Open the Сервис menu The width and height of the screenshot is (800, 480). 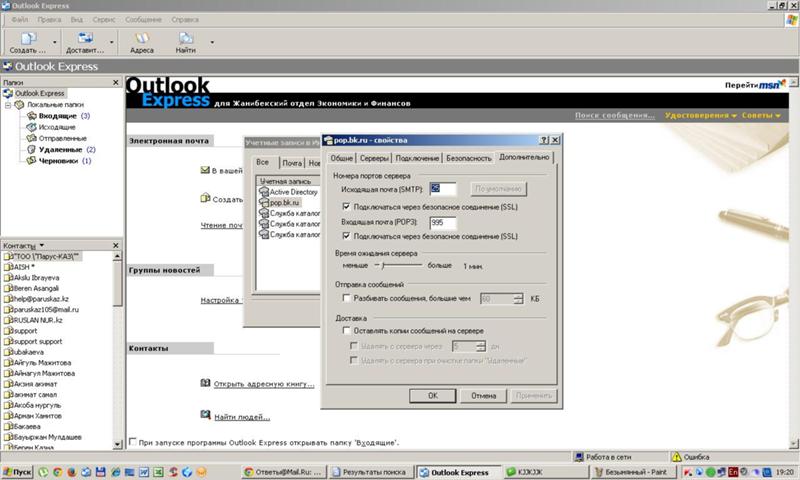click(104, 19)
